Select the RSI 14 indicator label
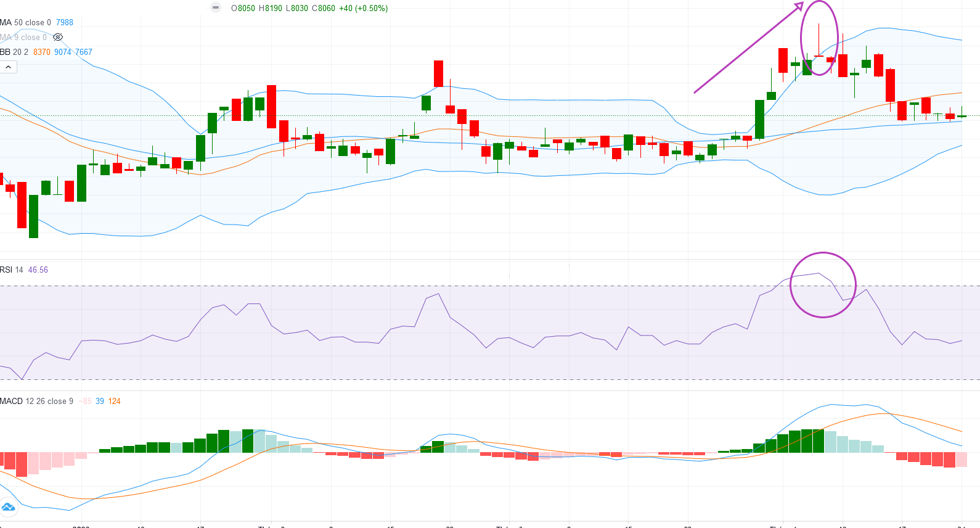The width and height of the screenshot is (980, 528). click(x=12, y=270)
